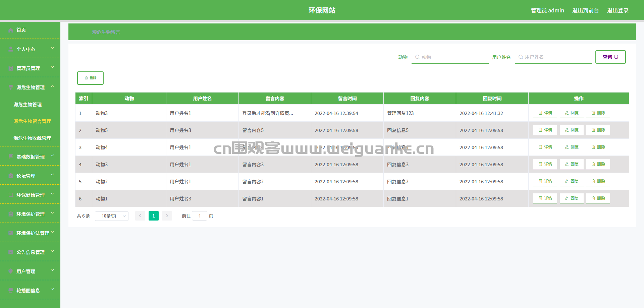
Task: Expand the 论坛管理 chevron
Action: (x=52, y=175)
